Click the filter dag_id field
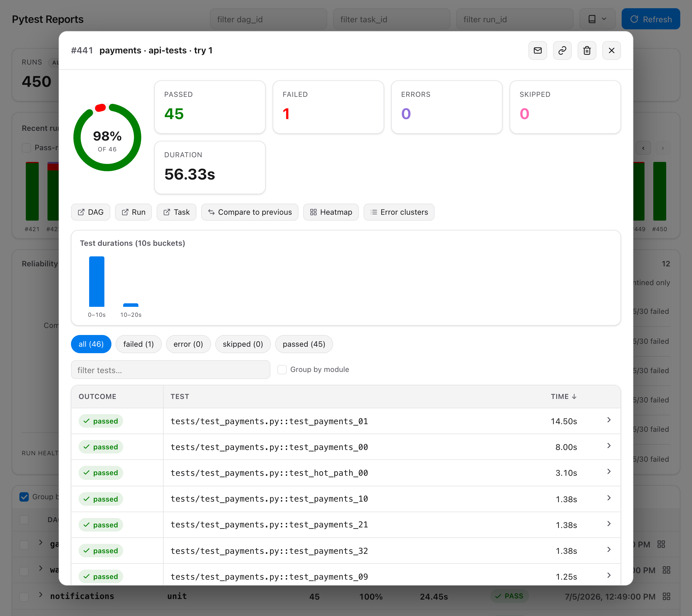This screenshot has width=692, height=616. [269, 19]
